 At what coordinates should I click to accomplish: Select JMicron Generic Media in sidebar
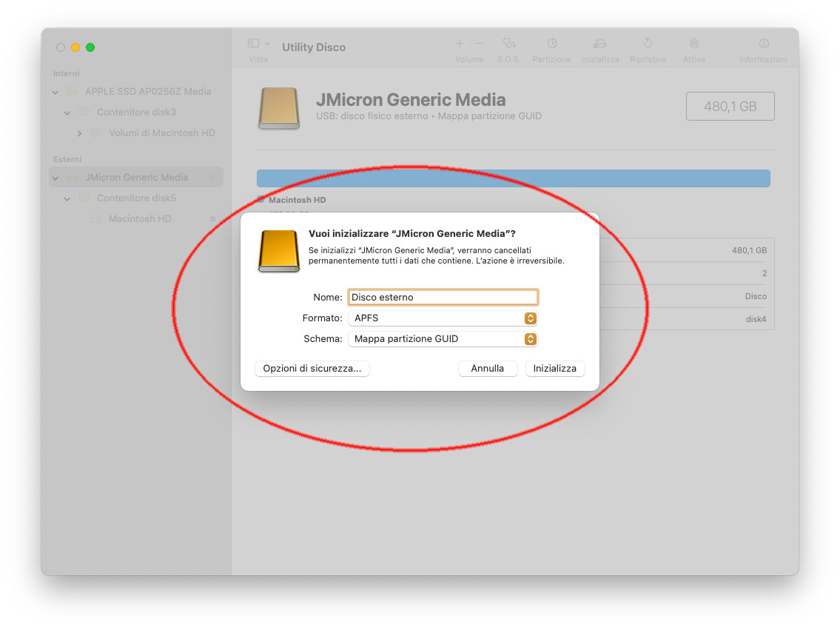[x=136, y=178]
